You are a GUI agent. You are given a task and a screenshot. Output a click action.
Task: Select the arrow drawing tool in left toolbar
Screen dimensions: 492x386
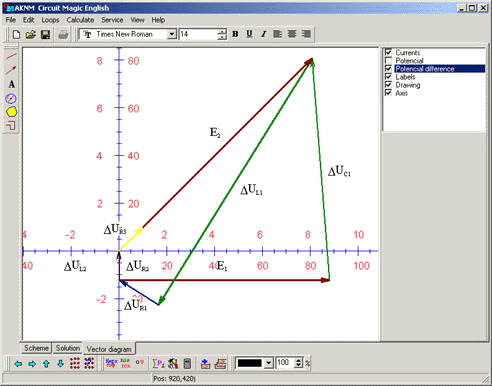pos(11,70)
